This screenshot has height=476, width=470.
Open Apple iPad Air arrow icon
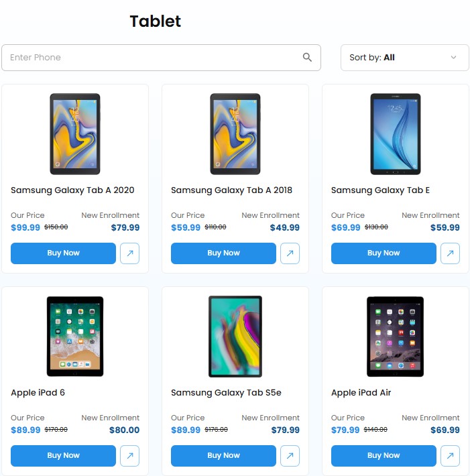pyautogui.click(x=450, y=456)
